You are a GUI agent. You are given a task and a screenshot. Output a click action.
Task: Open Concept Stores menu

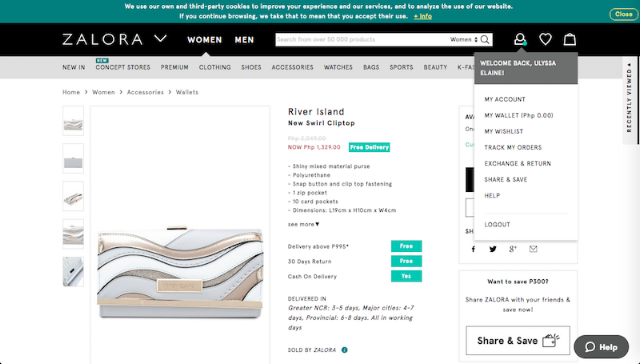point(123,67)
